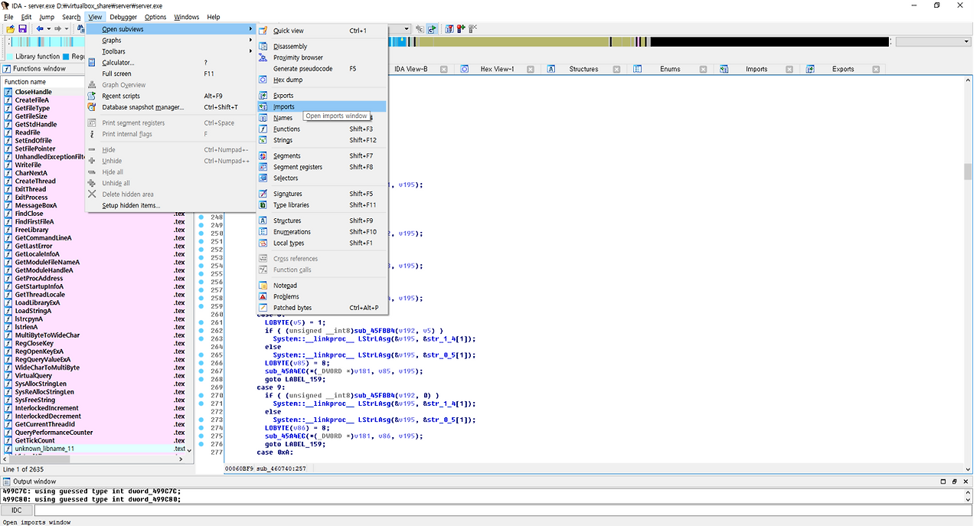Switch to the Hex View-1 tab

[x=497, y=69]
